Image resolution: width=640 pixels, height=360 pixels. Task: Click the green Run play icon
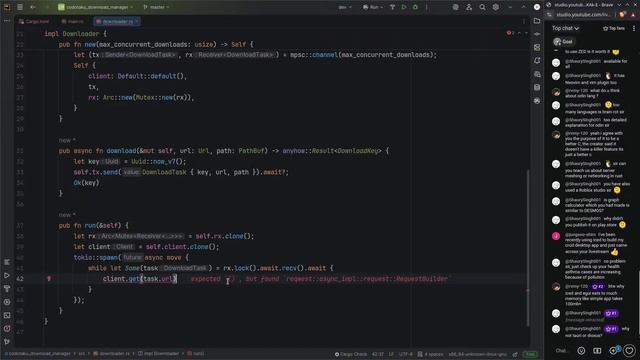click(404, 7)
